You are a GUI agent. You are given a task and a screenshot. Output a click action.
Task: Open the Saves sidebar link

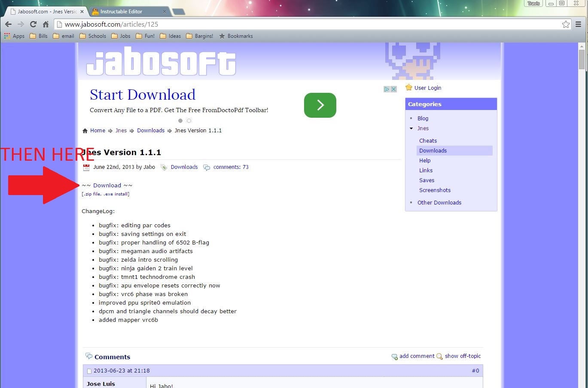[427, 180]
